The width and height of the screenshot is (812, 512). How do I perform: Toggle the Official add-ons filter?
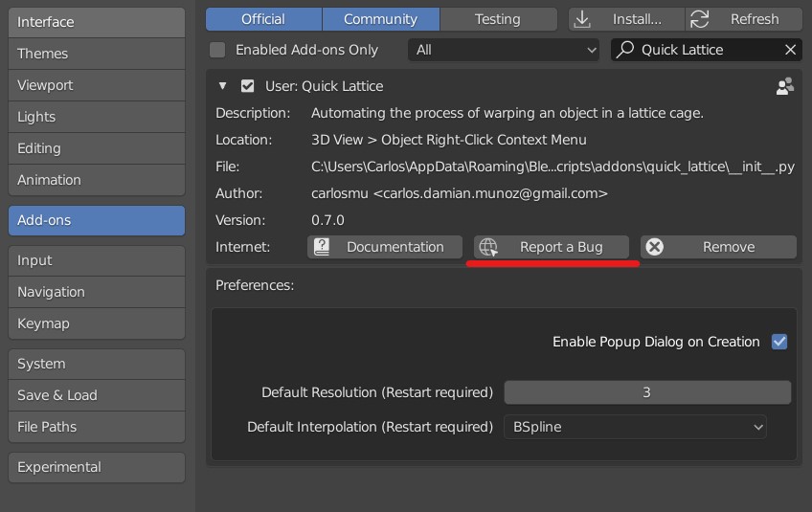tap(263, 19)
